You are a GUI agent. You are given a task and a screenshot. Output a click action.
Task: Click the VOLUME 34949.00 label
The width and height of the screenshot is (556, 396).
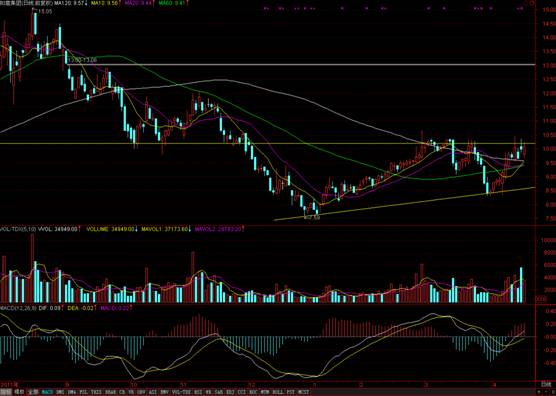(111, 229)
